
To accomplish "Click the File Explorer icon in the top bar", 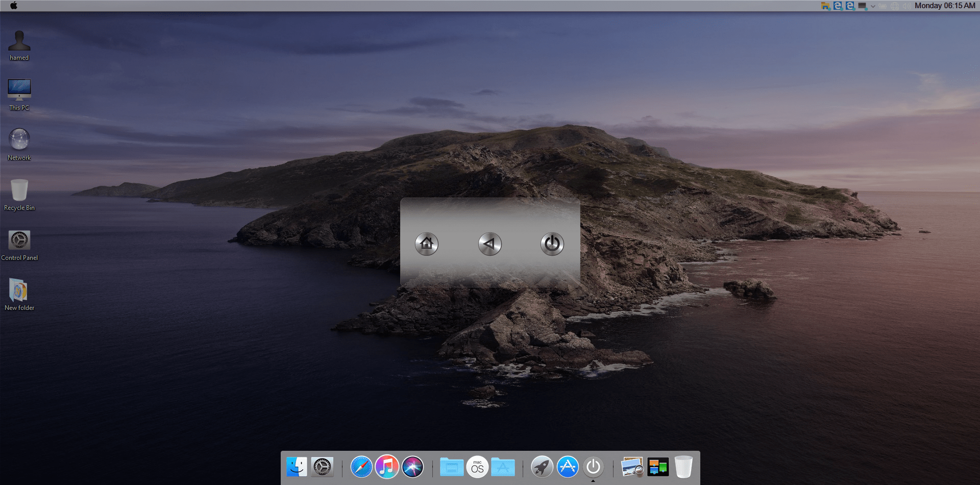I will pyautogui.click(x=825, y=6).
